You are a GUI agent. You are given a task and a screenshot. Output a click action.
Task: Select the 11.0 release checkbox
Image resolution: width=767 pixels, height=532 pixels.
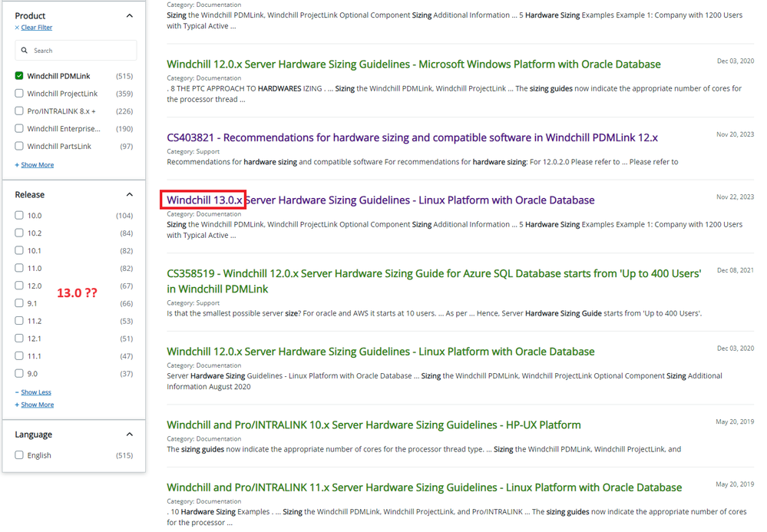[x=19, y=268]
